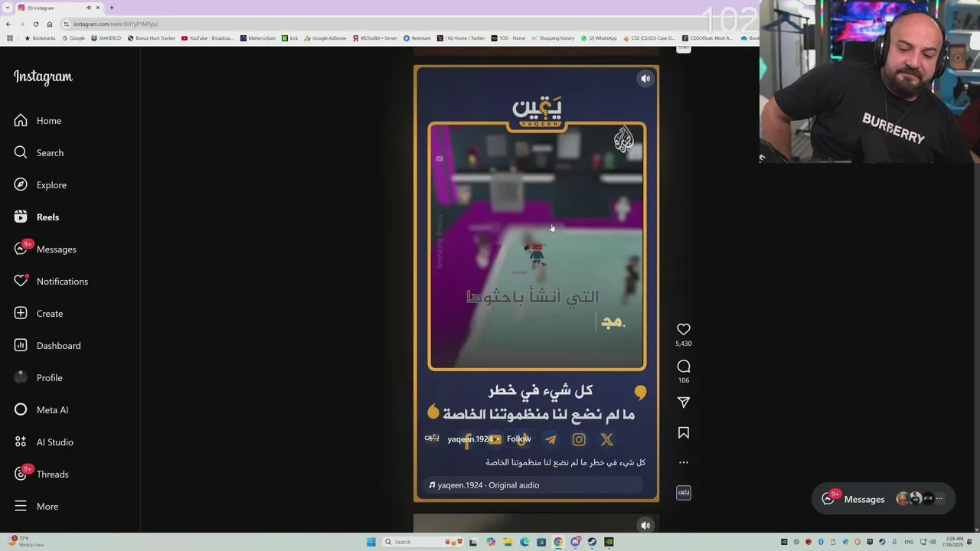
Task: Close the Instagram browser tab
Action: click(x=98, y=8)
